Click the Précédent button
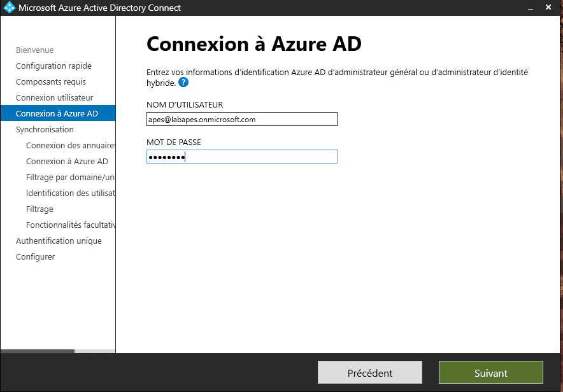 click(x=369, y=373)
